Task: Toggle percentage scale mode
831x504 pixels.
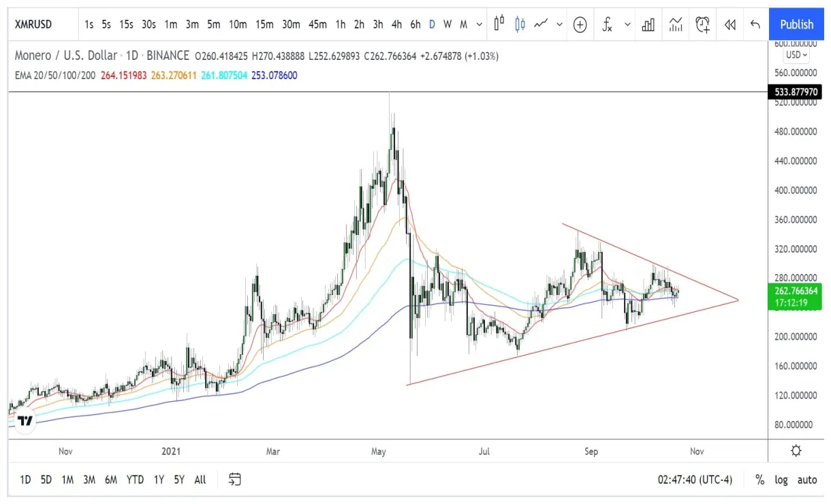Action: [x=759, y=479]
